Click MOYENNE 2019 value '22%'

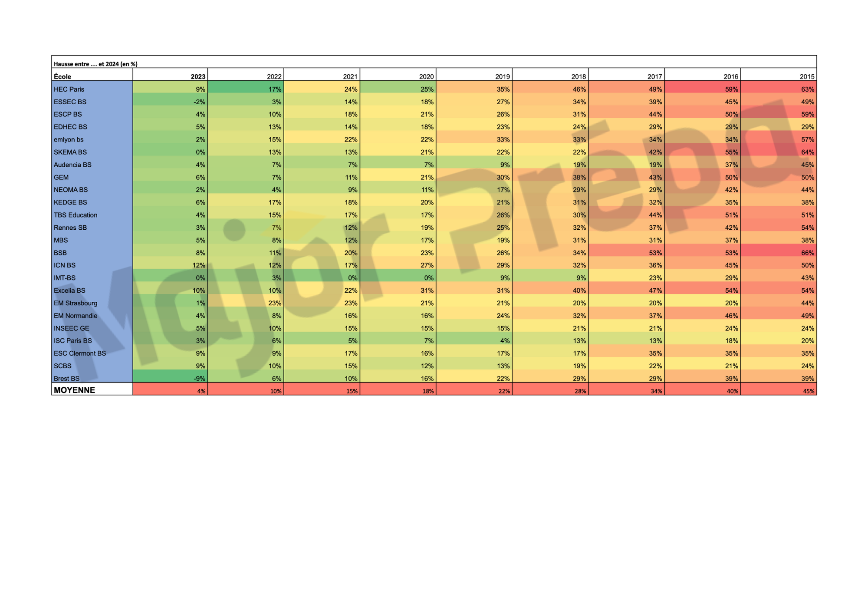coord(504,391)
